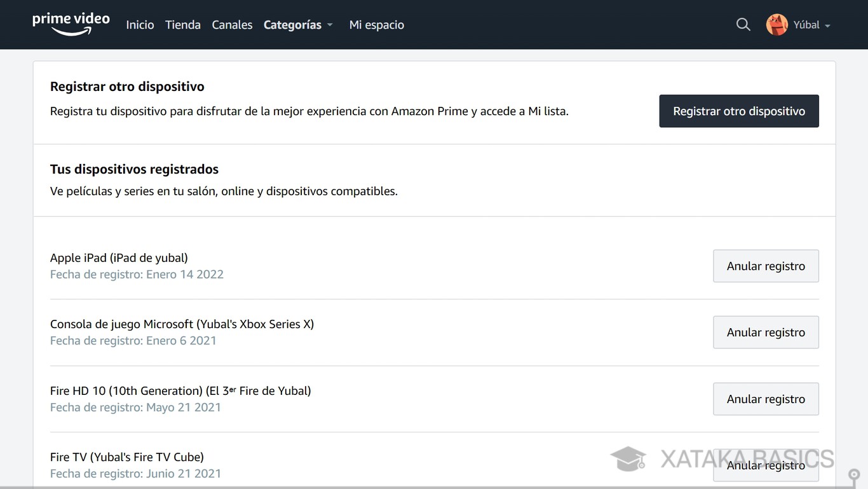Open the profile menu via the Yúbal chevron
Screen dimensions: 868x489
[829, 26]
